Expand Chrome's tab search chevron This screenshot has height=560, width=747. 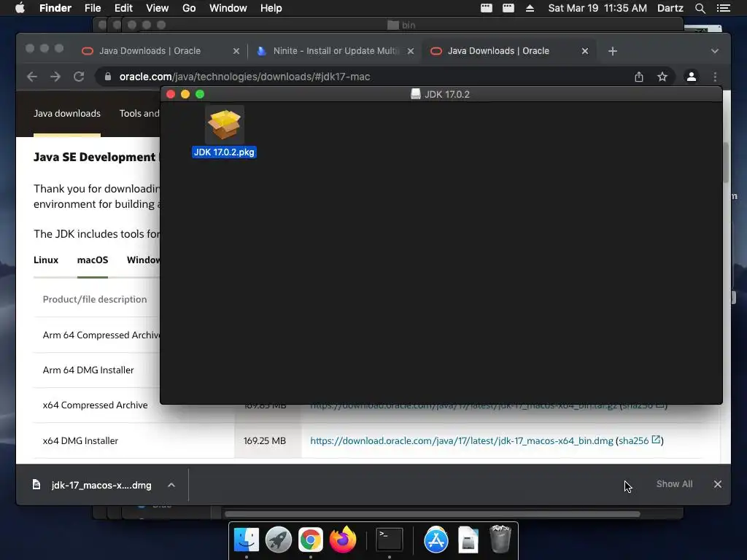[x=715, y=51]
